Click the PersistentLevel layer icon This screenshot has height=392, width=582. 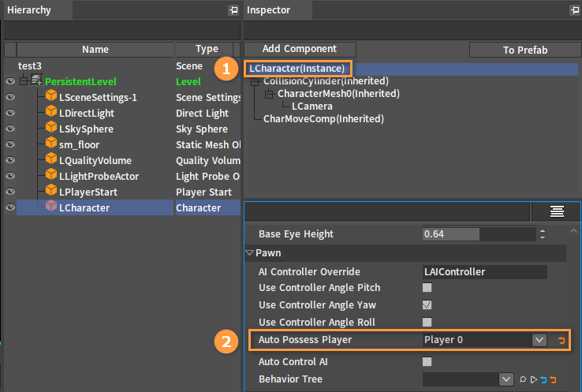point(36,81)
